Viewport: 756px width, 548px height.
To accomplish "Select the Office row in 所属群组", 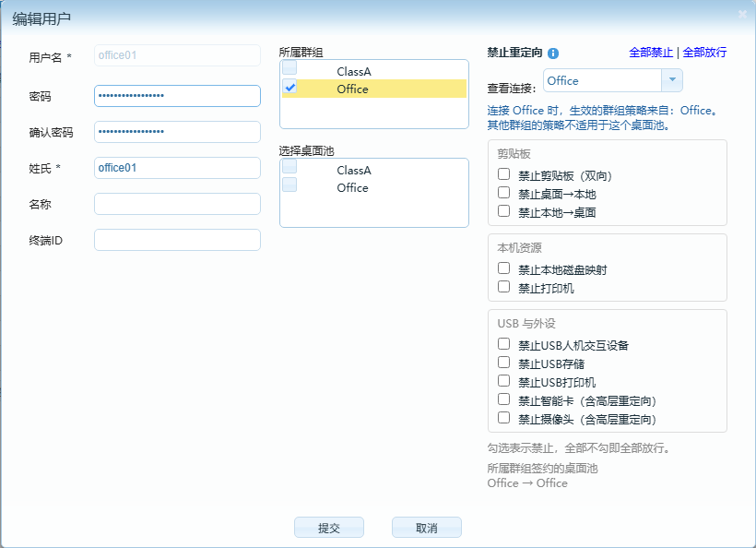I will point(374,89).
